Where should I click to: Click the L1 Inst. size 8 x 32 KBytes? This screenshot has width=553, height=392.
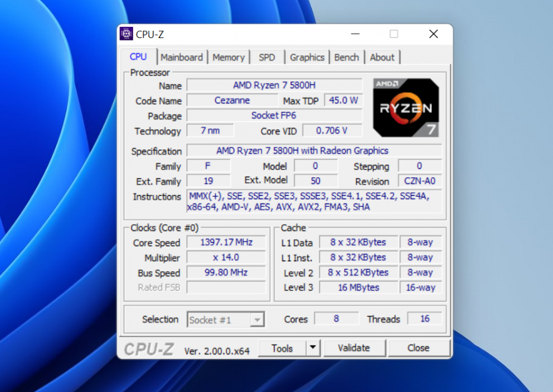tap(359, 257)
